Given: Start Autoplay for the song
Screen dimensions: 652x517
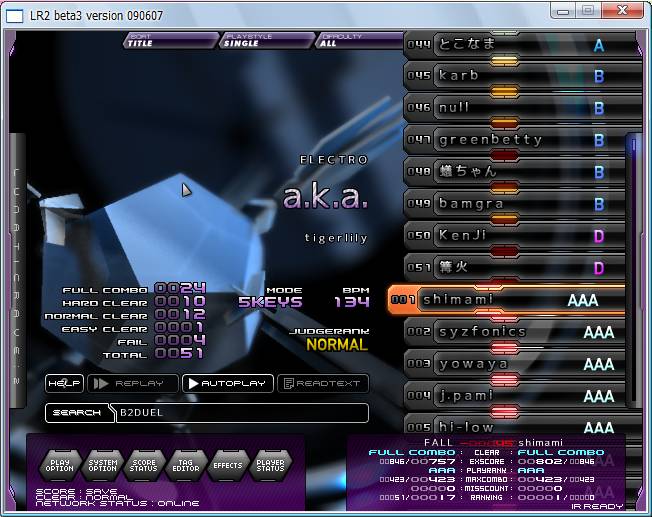Looking at the screenshot, I should (228, 383).
